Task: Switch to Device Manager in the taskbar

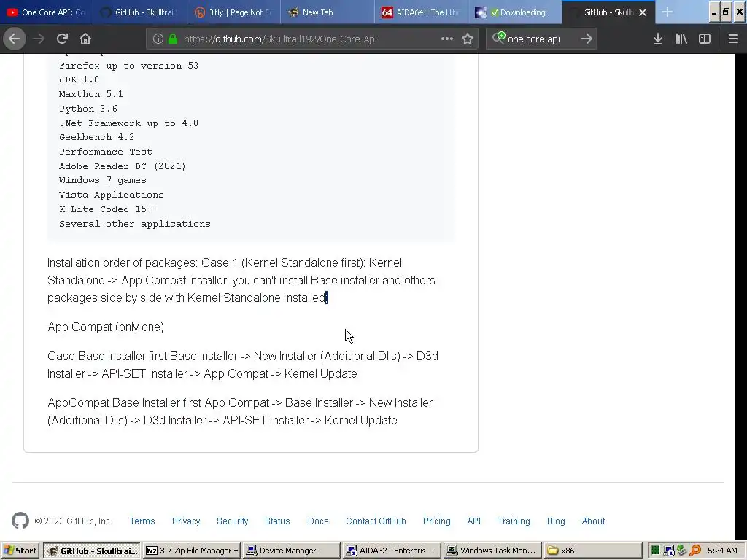Action: click(x=291, y=551)
